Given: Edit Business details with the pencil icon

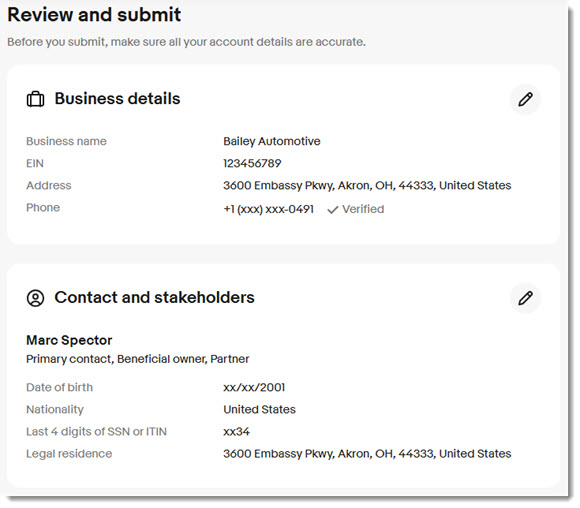Looking at the screenshot, I should (x=525, y=99).
